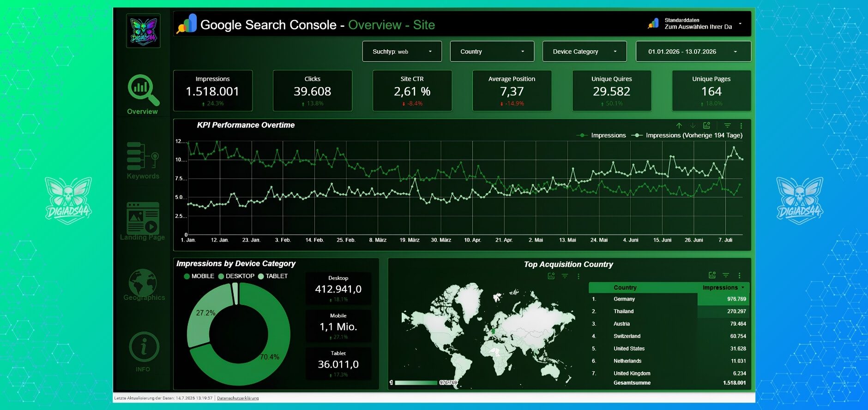Click the data source icon next to Standarddaten
Screen dimensions: 868x410
[653, 23]
